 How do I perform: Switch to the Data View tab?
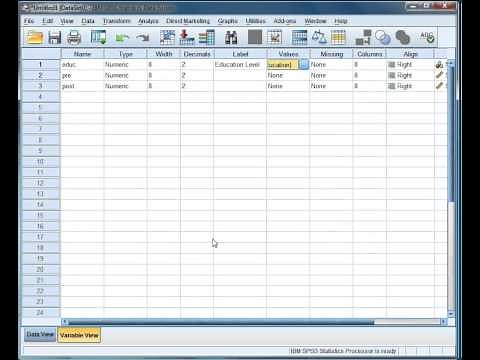[x=40, y=334]
